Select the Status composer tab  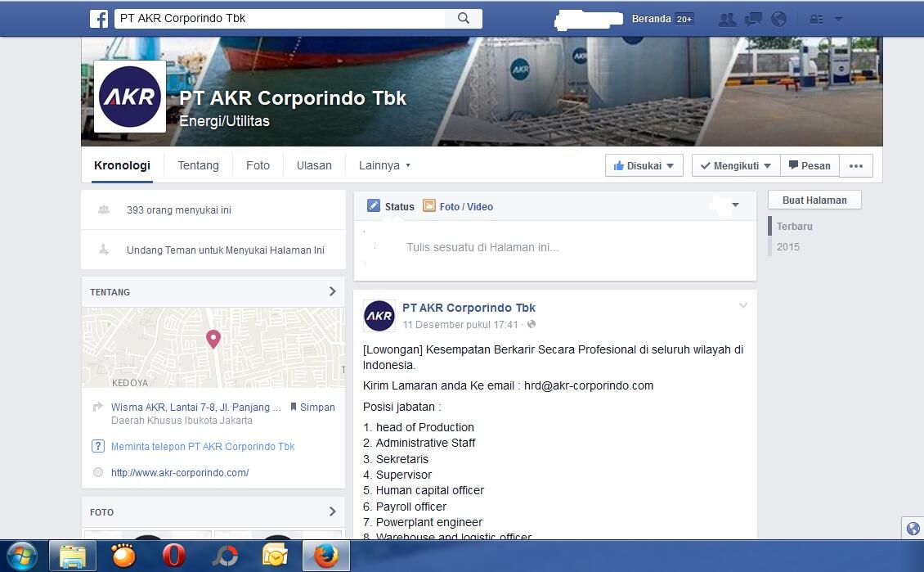390,206
